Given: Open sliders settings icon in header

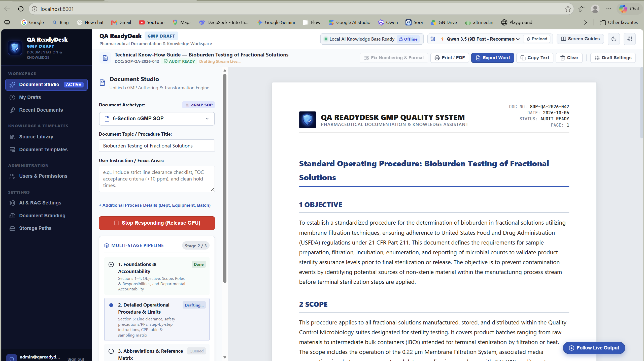Looking at the screenshot, I should pos(630,39).
